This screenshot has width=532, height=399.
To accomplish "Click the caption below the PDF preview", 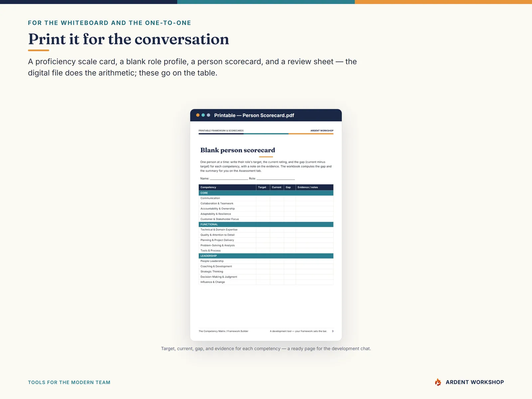I will 266,348.
